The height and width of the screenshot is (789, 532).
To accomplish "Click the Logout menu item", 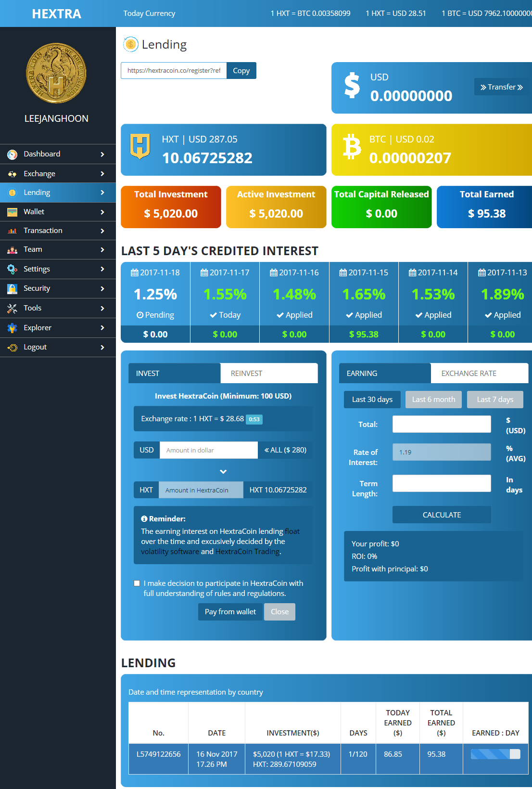I will click(58, 348).
